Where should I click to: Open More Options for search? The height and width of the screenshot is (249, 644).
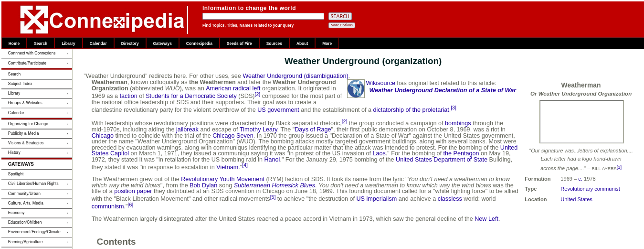(x=341, y=25)
